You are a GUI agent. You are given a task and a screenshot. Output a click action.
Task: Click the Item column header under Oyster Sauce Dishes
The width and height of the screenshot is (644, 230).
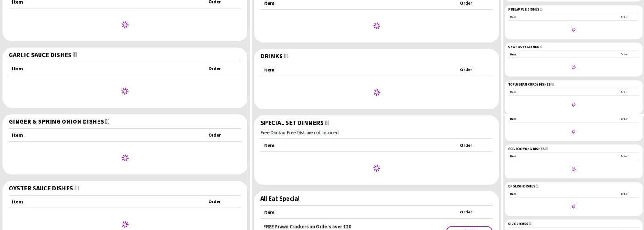click(17, 202)
